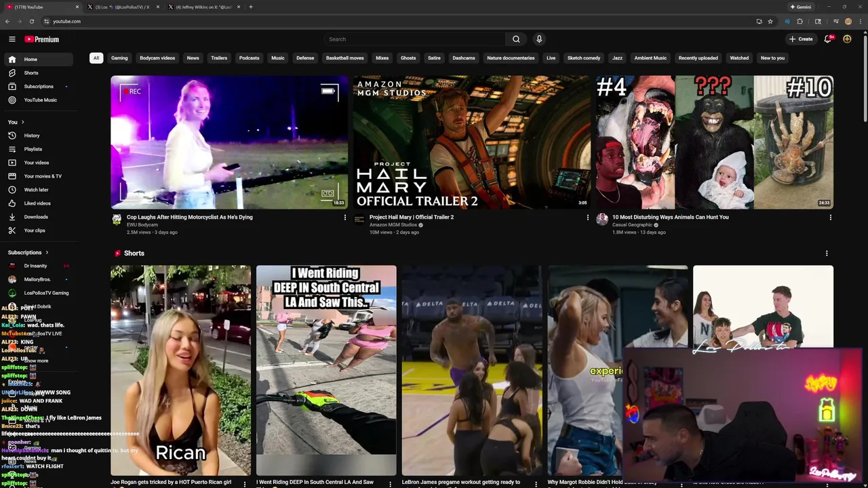Switch to the LosPollosTV X tab
868x488 pixels.
point(122,7)
